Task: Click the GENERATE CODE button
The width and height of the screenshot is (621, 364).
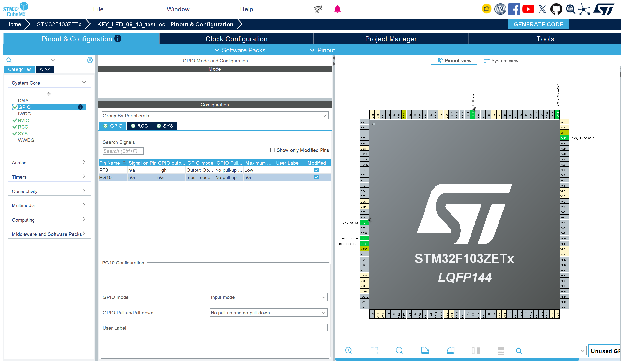Action: [x=538, y=24]
